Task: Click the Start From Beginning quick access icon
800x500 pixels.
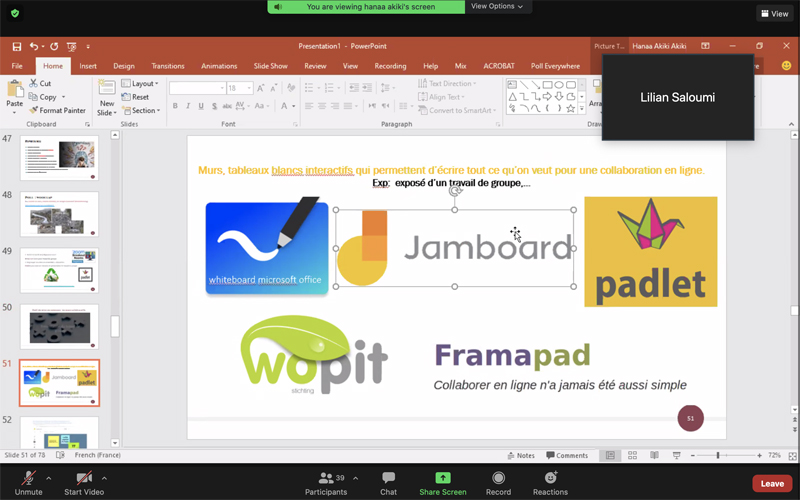Action: (71, 46)
